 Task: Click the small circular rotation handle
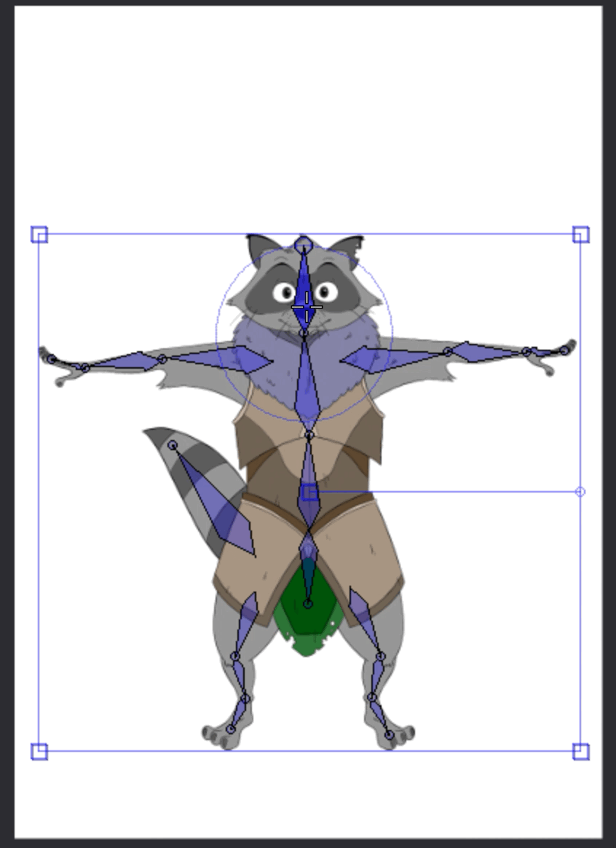click(580, 492)
